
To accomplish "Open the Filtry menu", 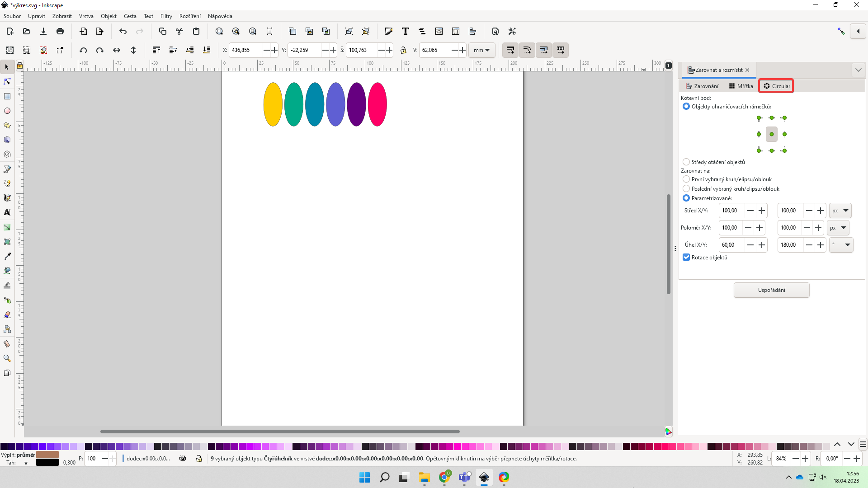I will coord(166,16).
